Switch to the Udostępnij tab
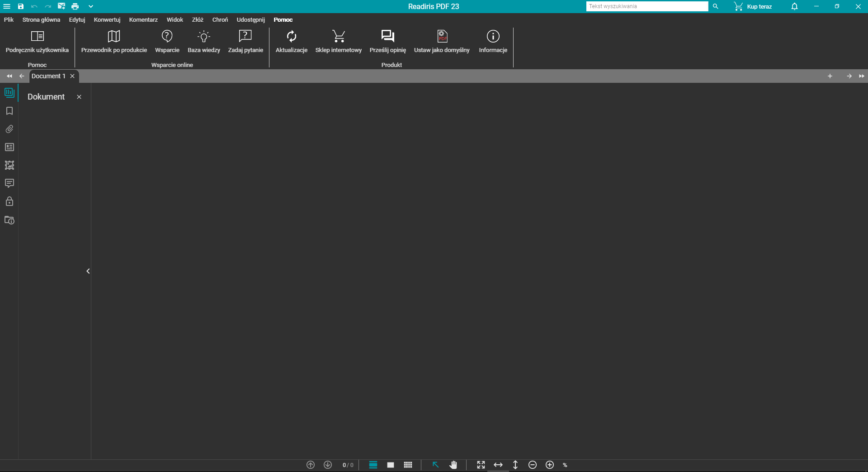 [250, 19]
